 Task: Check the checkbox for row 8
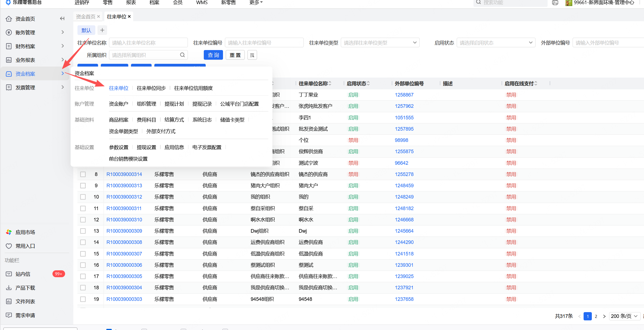83,174
